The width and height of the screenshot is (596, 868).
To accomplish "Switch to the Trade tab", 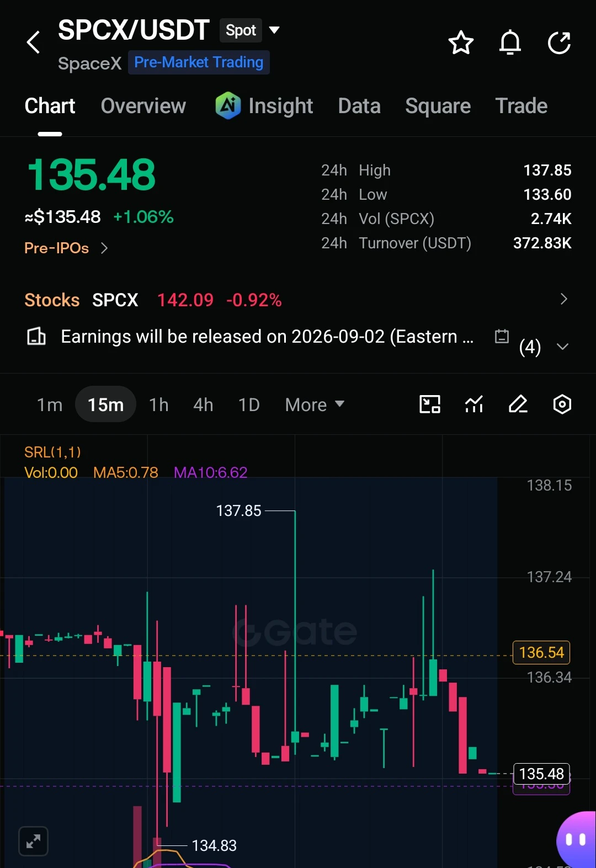I will click(x=521, y=106).
